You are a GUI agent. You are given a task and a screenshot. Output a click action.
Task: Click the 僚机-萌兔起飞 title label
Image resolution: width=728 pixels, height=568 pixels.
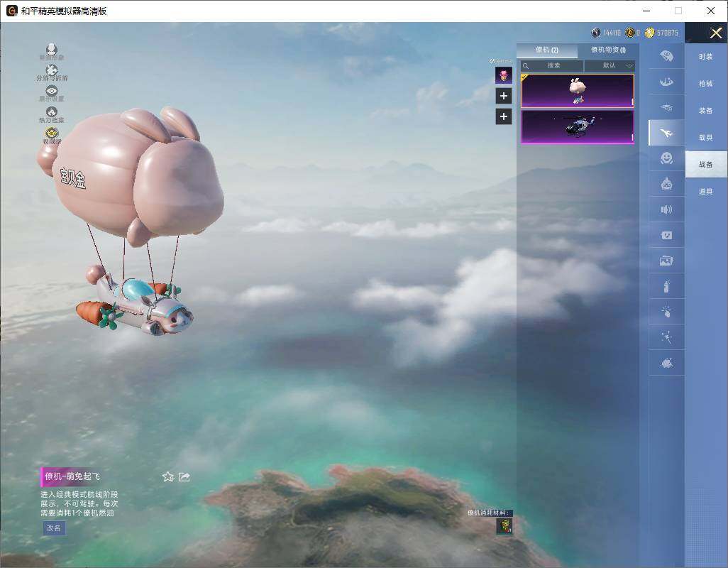coord(72,476)
